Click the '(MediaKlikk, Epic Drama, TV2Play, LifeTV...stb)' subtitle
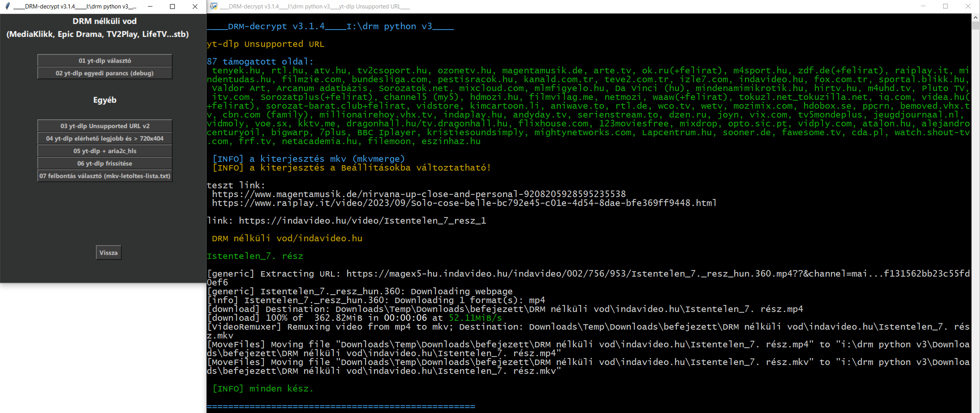Viewport: 980px width, 413px height. click(97, 34)
